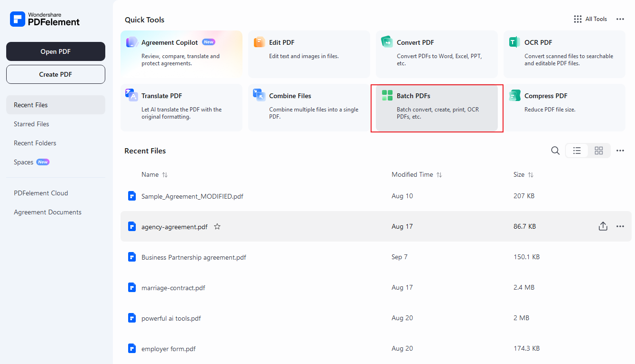Click Sep 7 modified date cell
635x364 pixels.
[400, 257]
